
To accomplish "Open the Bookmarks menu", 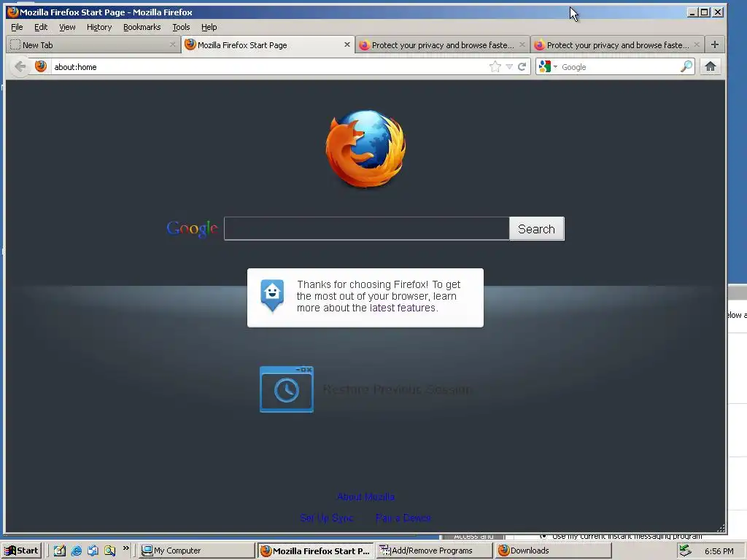I will pyautogui.click(x=142, y=27).
